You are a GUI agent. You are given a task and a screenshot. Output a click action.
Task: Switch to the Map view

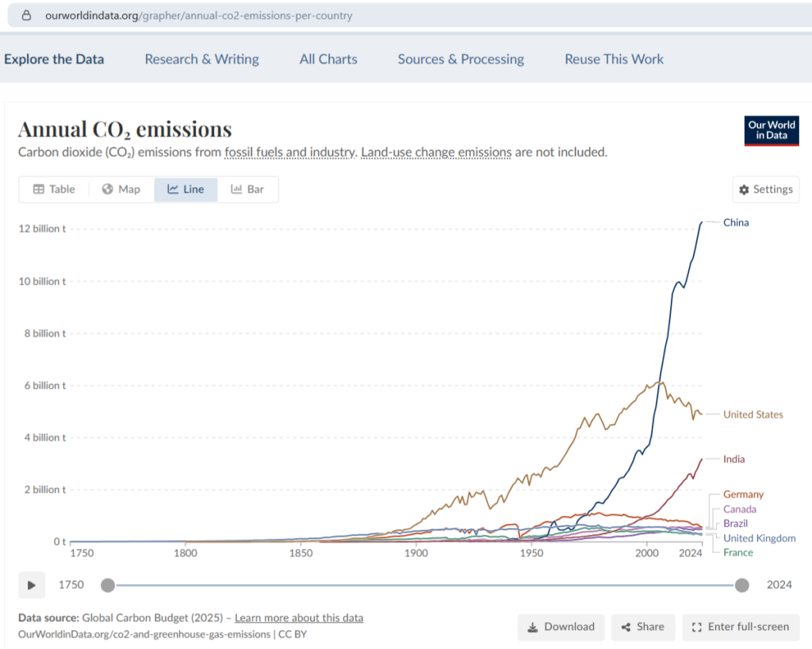point(121,189)
